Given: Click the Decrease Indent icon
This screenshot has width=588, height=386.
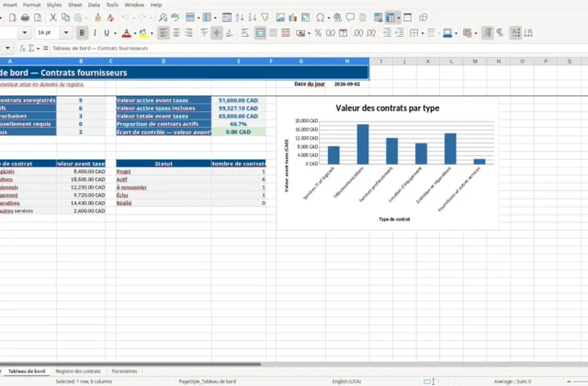Looking at the screenshot, I should [400, 33].
